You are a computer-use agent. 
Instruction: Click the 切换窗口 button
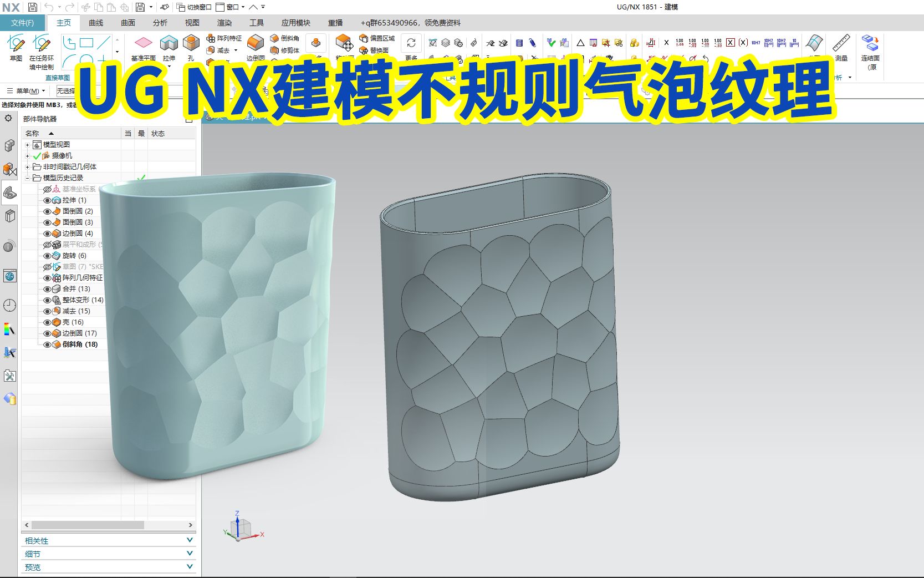[195, 7]
